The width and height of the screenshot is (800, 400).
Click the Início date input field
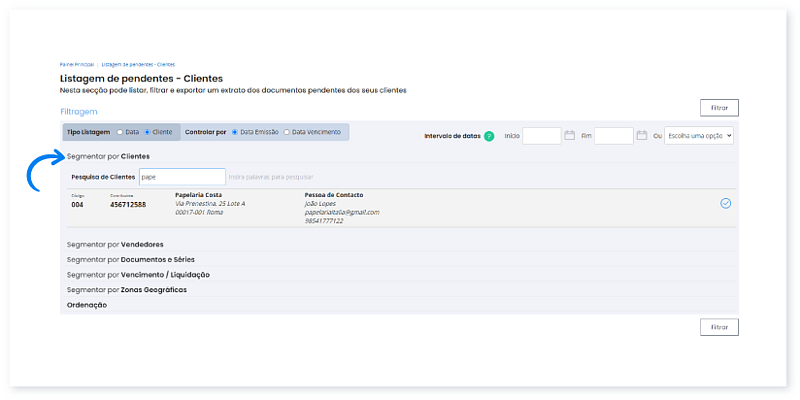541,135
